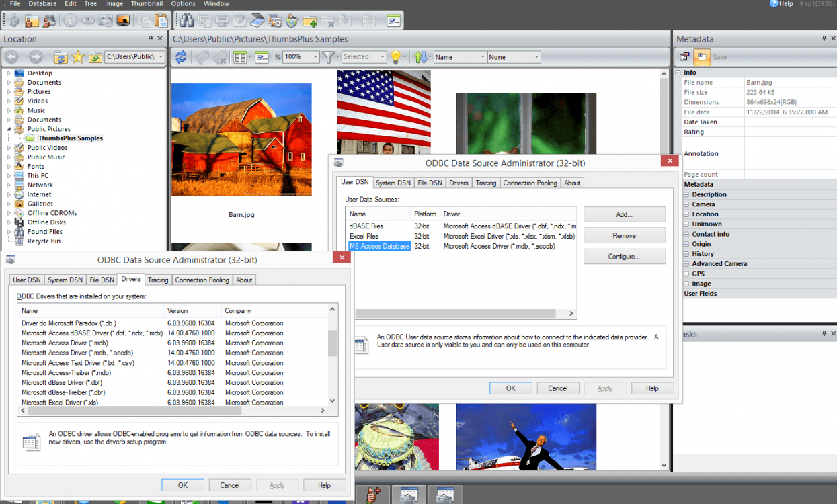
Task: Toggle the Location panel pin
Action: click(x=151, y=38)
